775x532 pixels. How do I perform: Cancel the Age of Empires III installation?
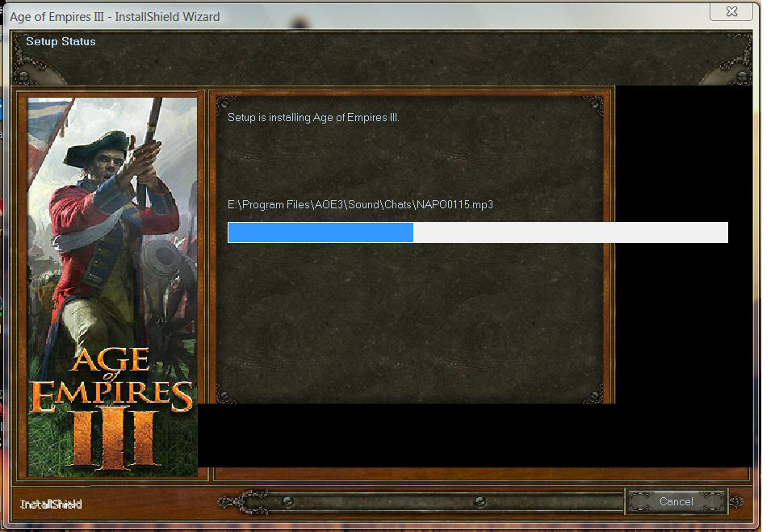point(676,501)
